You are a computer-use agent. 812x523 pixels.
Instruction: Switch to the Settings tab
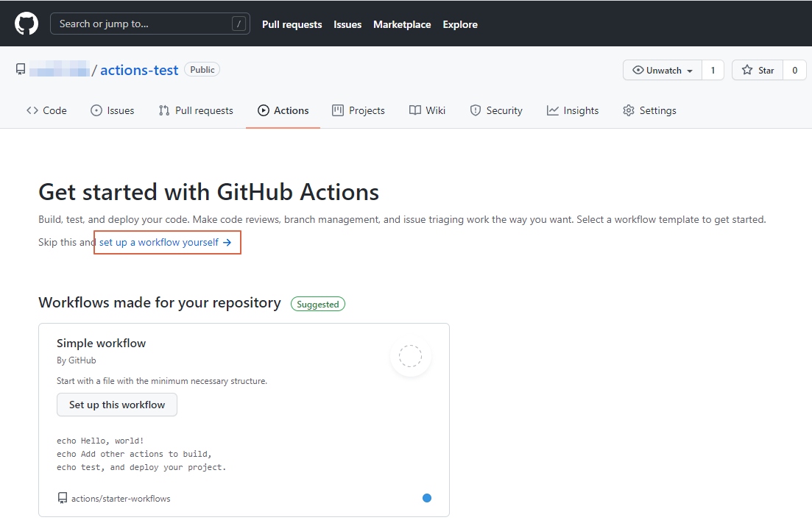point(650,110)
